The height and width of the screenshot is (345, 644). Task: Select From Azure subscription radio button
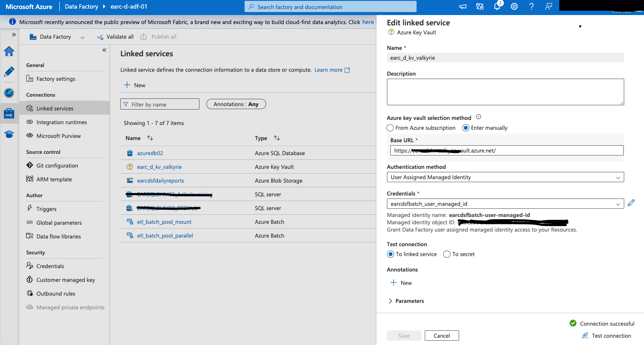pyautogui.click(x=390, y=128)
